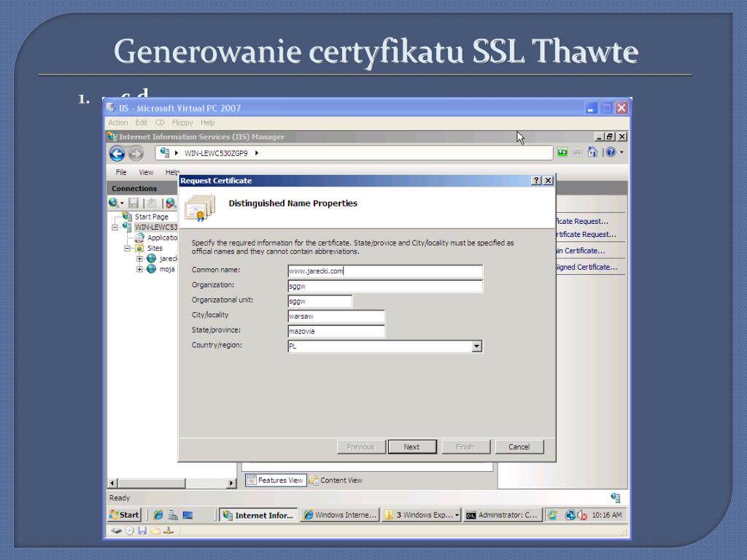The image size is (747, 560).
Task: Switch to Features View tab
Action: tap(275, 480)
